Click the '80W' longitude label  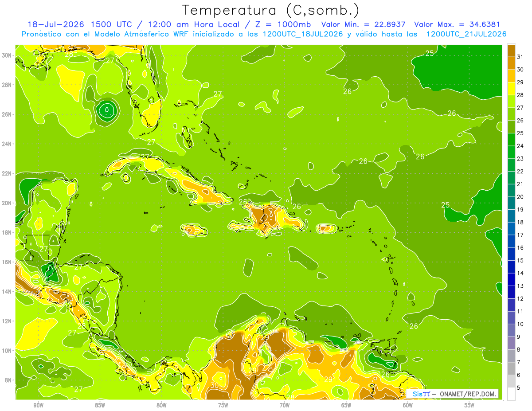tap(161, 406)
